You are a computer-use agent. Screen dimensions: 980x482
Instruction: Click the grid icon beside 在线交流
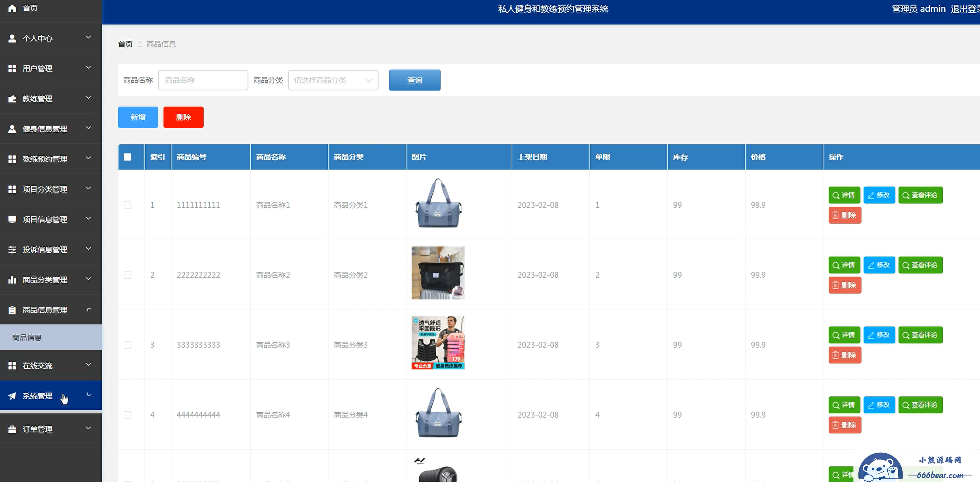[12, 366]
